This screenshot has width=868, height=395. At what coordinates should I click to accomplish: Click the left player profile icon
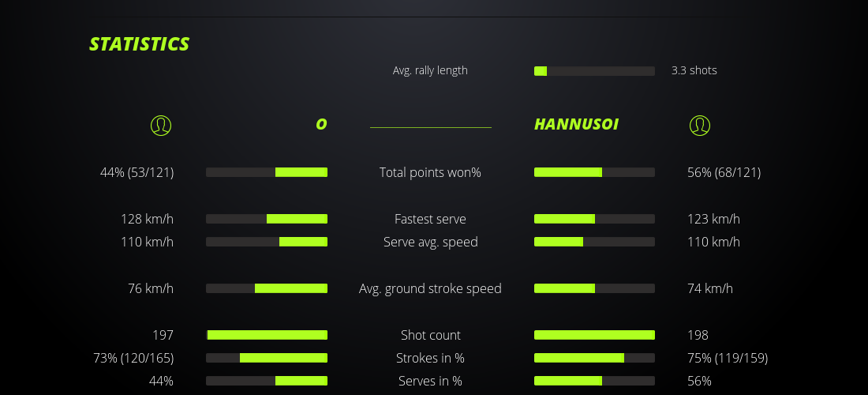click(x=161, y=125)
